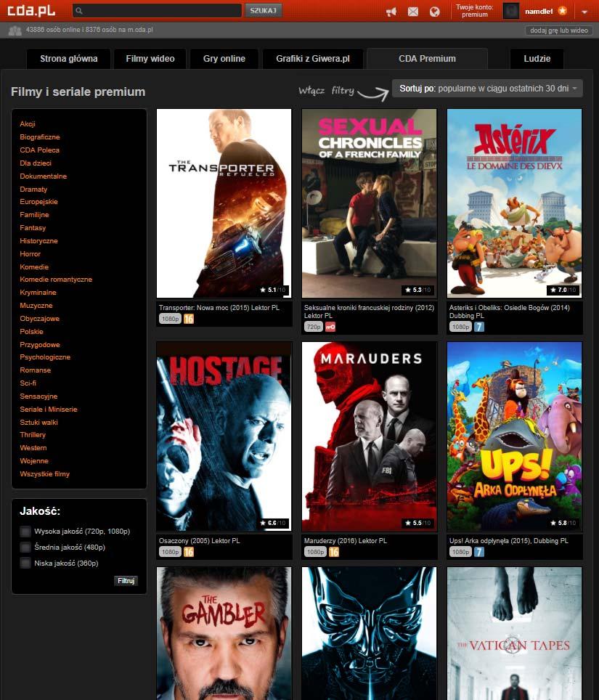Click the cda.pl logo
The image size is (599, 700).
pyautogui.click(x=31, y=10)
